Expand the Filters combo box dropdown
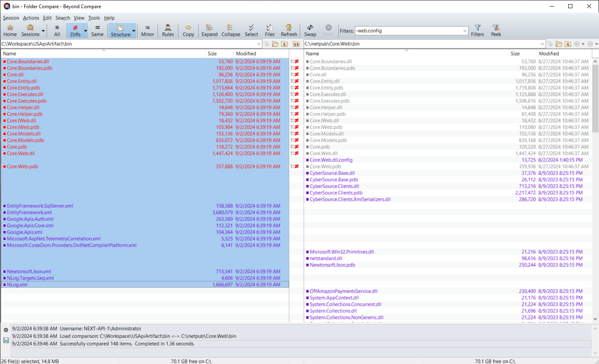 coord(465,31)
